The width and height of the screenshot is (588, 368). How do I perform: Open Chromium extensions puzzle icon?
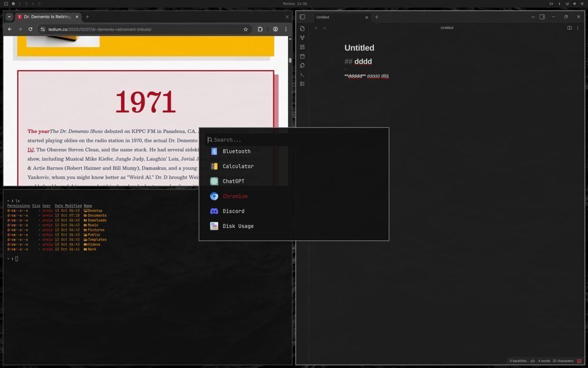260,29
